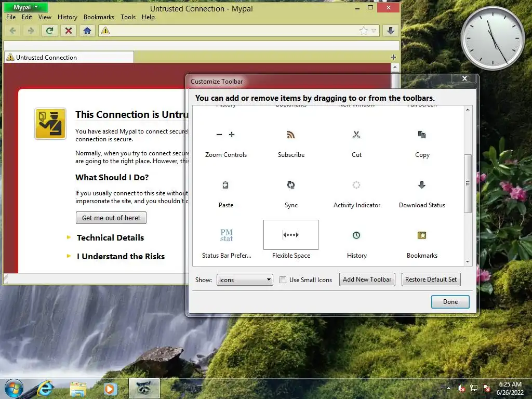Open the File menu
Image resolution: width=532 pixels, height=399 pixels.
pyautogui.click(x=11, y=17)
